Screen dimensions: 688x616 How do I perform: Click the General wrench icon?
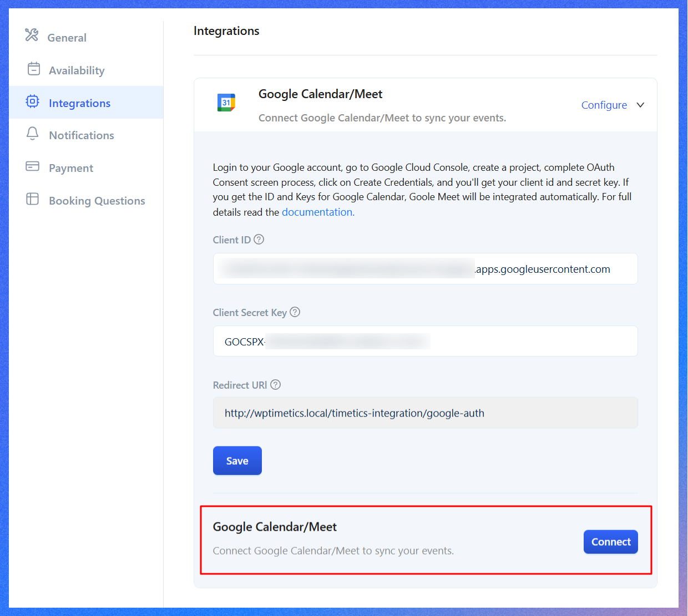[x=32, y=35]
